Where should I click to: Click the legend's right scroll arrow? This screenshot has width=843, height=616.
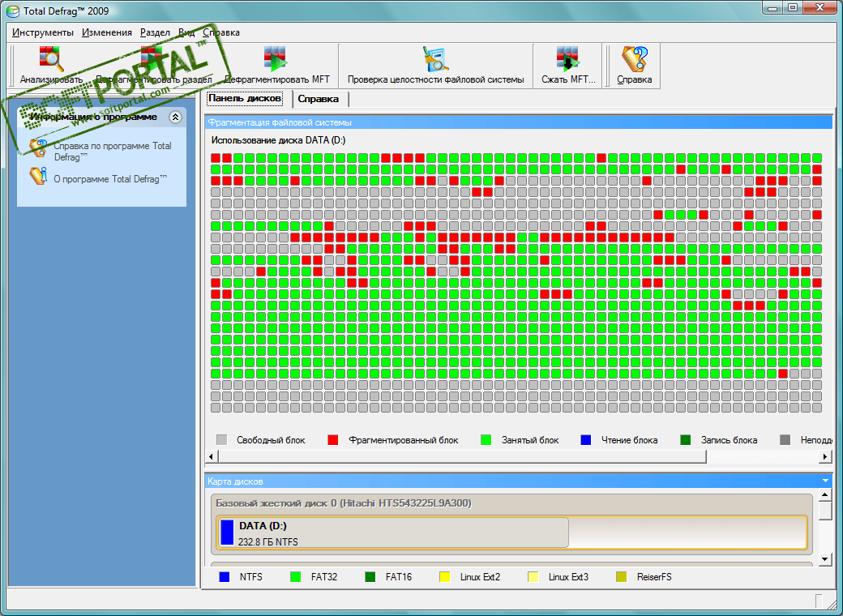pyautogui.click(x=825, y=456)
